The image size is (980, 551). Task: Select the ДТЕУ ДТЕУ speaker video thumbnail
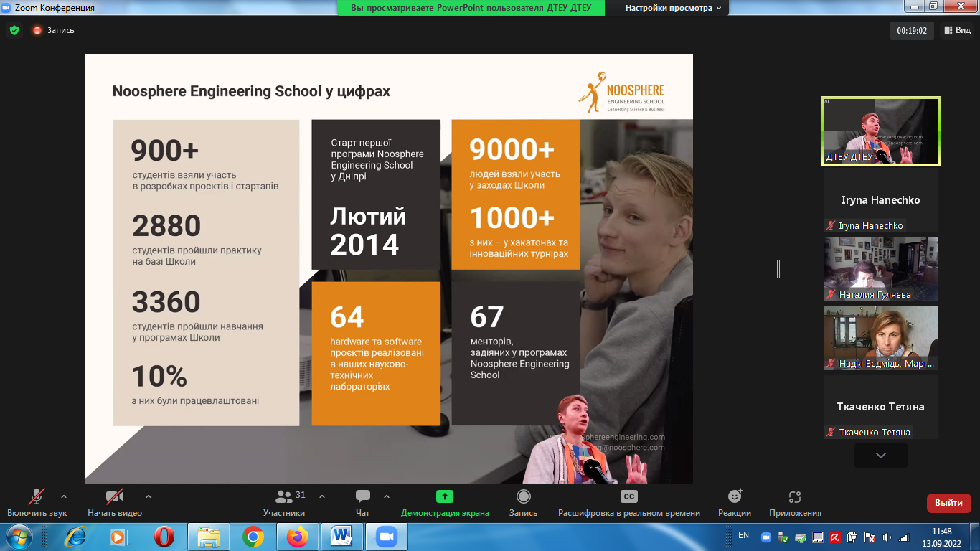click(881, 131)
